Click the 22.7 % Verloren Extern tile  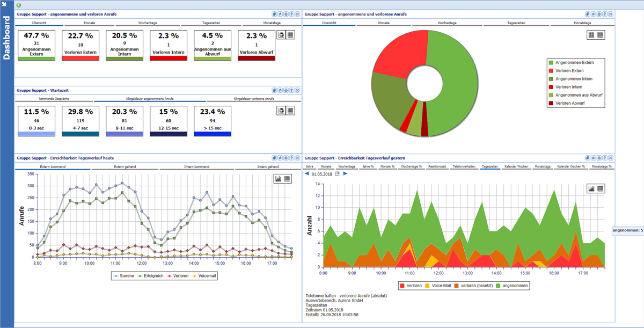tap(80, 45)
